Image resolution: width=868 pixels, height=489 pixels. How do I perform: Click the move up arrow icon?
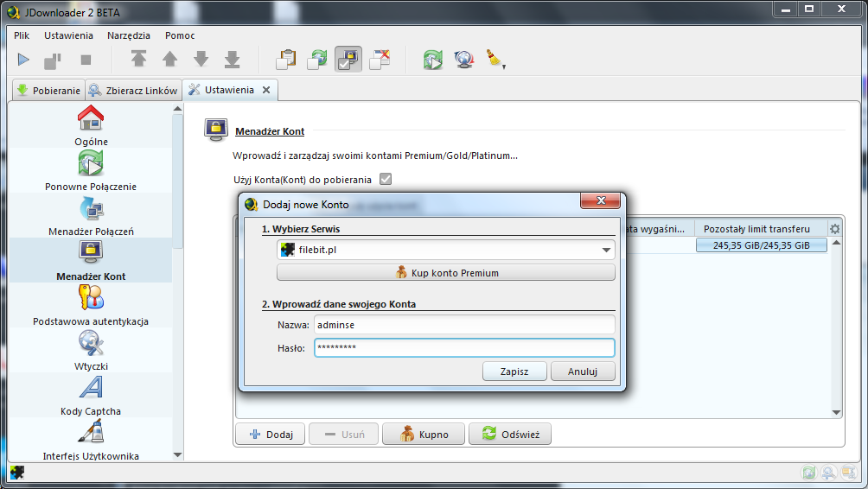click(x=170, y=60)
